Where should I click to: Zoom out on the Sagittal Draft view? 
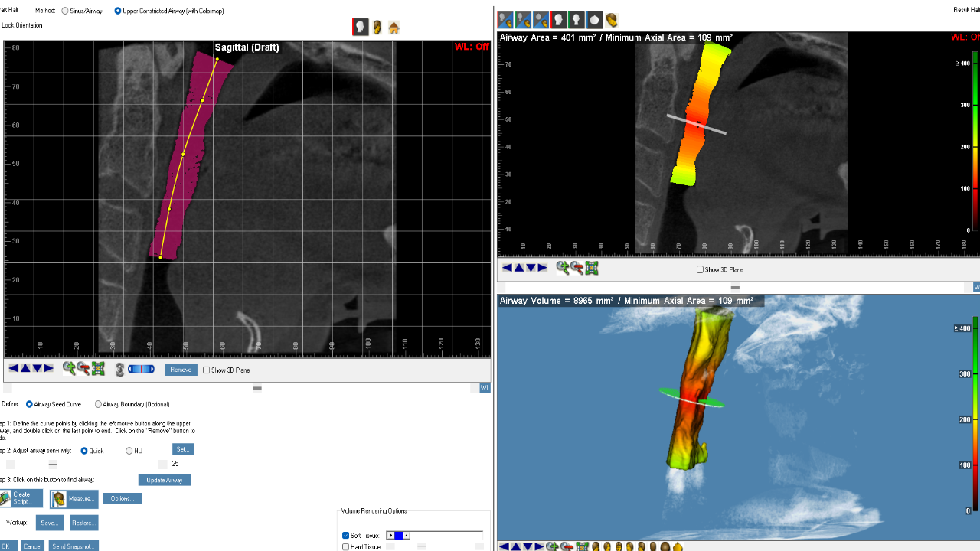(83, 369)
